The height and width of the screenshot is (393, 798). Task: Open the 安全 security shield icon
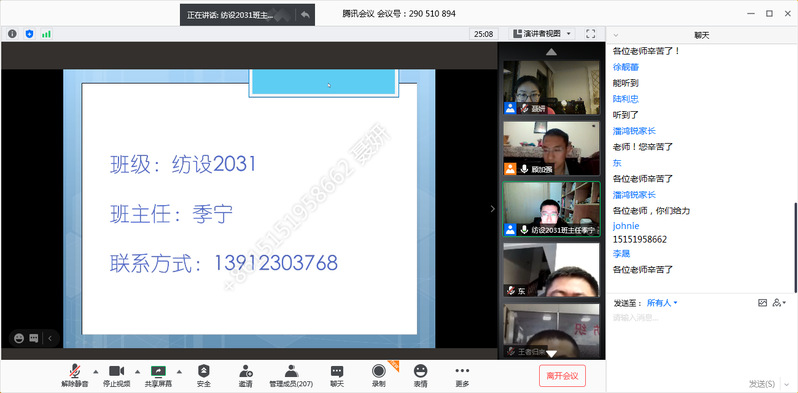(204, 371)
